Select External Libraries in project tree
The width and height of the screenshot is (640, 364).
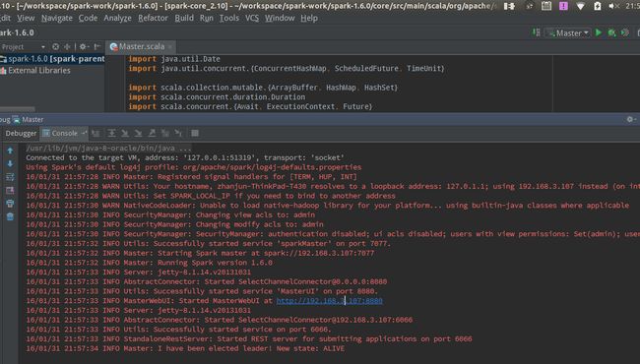35,70
